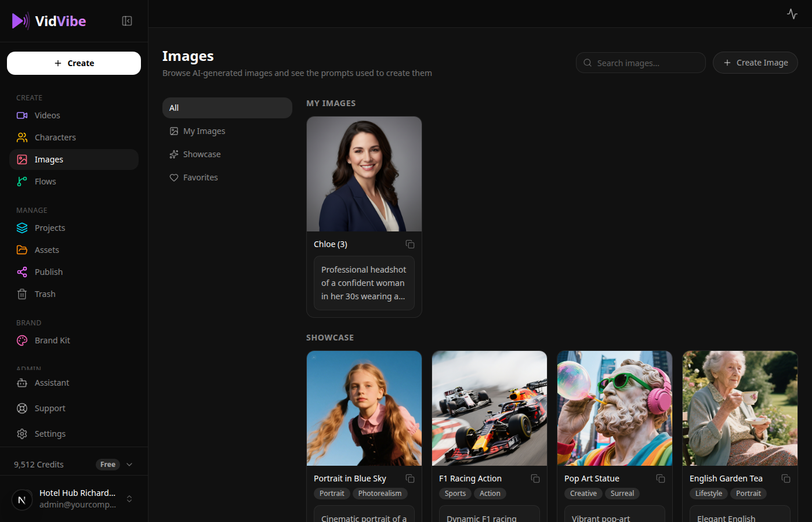Expand the credits plan chevron

point(129,465)
